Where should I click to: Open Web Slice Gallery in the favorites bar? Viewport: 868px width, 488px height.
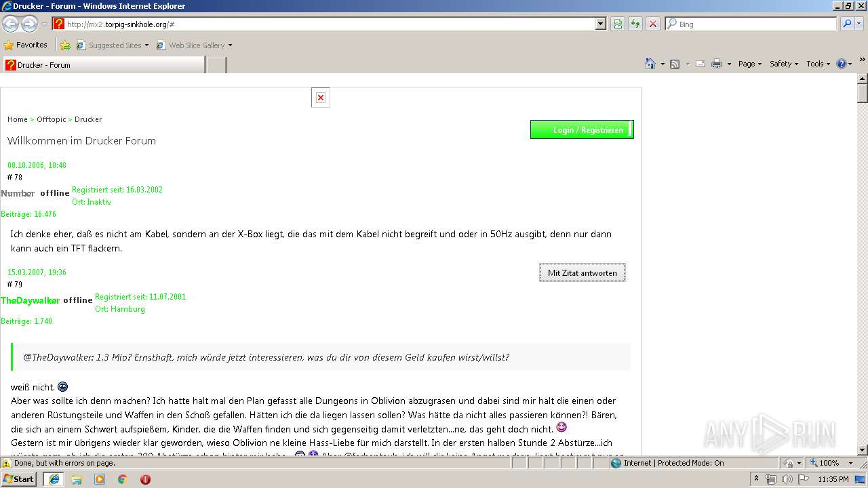pos(191,45)
